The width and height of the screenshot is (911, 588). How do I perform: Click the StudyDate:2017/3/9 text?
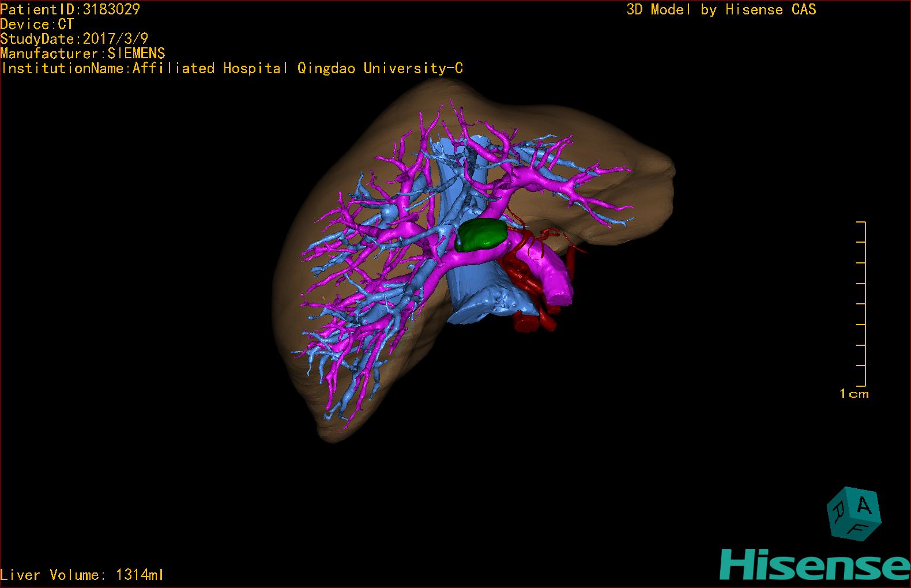pyautogui.click(x=74, y=39)
